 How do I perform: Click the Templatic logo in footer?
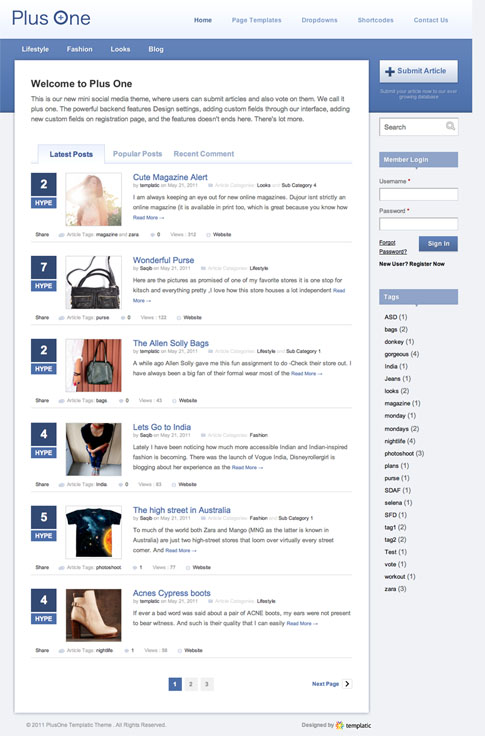click(x=354, y=725)
